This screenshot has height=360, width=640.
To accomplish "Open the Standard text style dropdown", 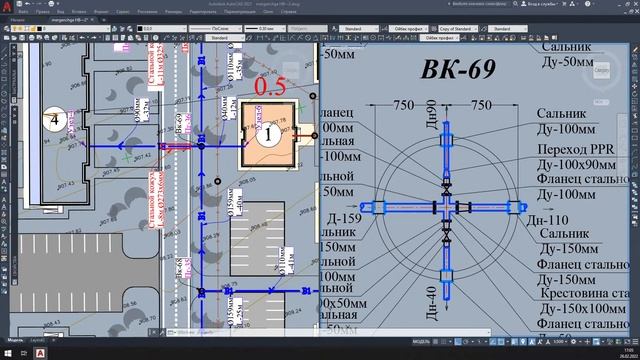I will coord(359,29).
